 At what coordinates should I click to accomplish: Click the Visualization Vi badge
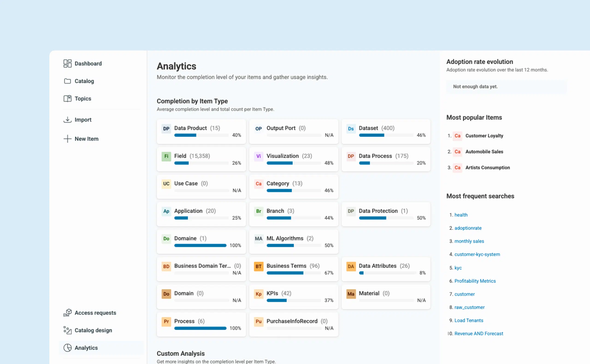[259, 156]
